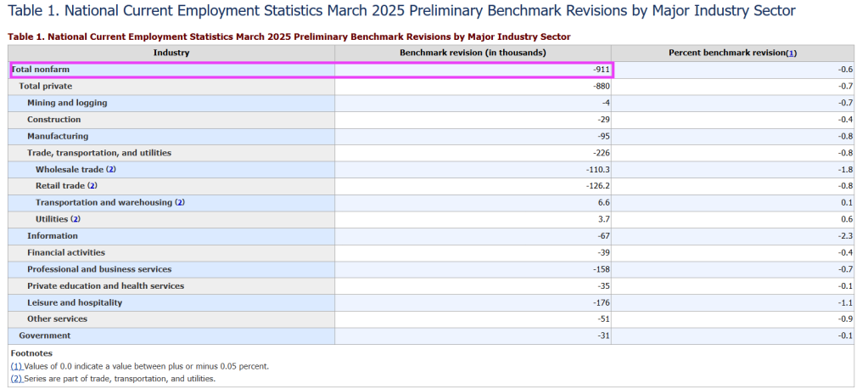Image resolution: width=868 pixels, height=389 pixels.
Task: Click the -0.1 percent for Government
Action: 846,335
